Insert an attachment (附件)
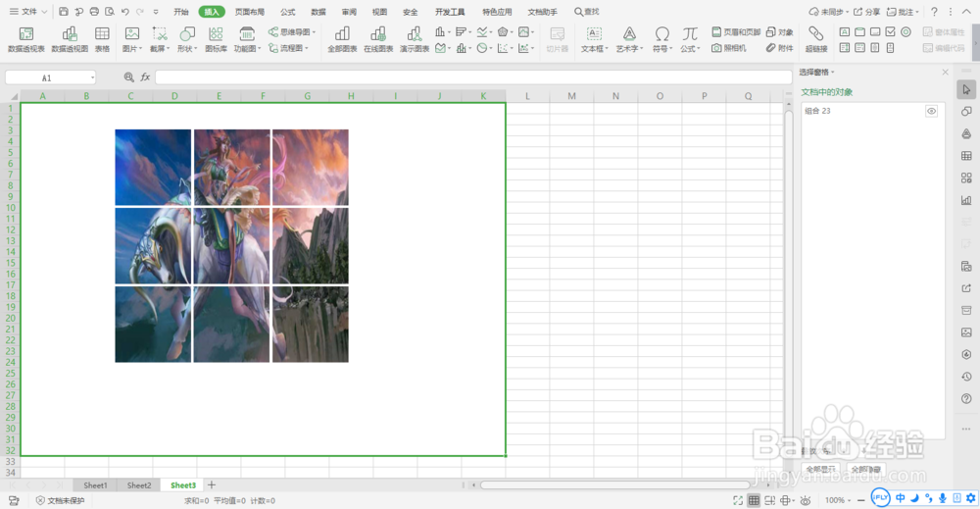The height and width of the screenshot is (509, 980). pos(780,47)
